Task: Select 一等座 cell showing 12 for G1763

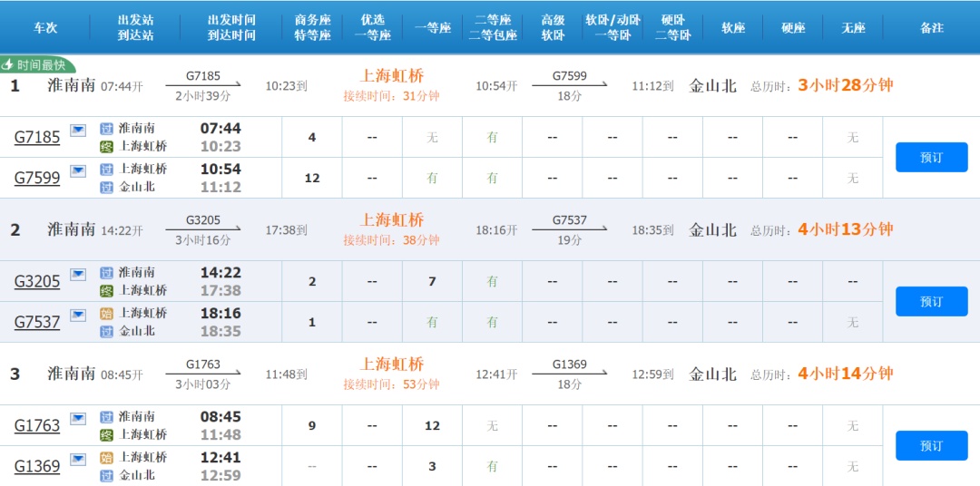Action: click(x=432, y=426)
